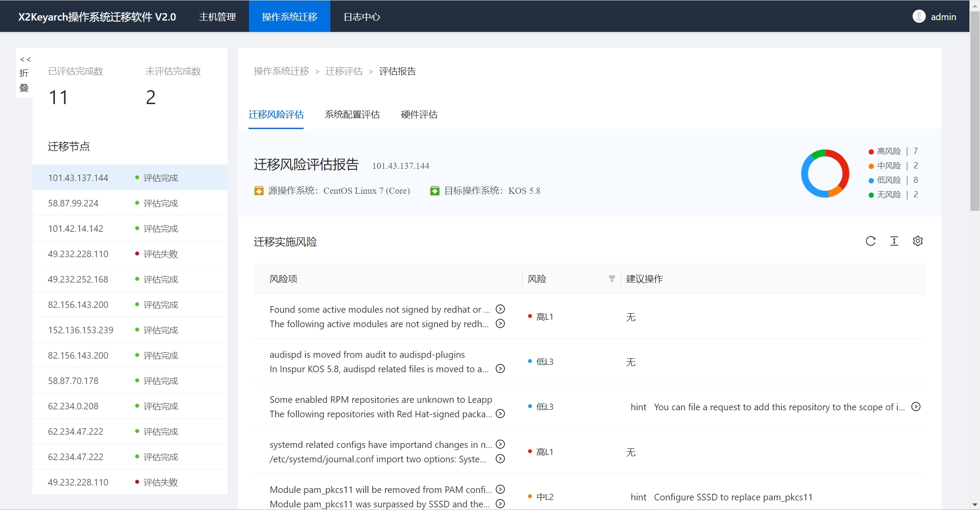Open the risk column filter icon
980x510 pixels.
tap(612, 279)
